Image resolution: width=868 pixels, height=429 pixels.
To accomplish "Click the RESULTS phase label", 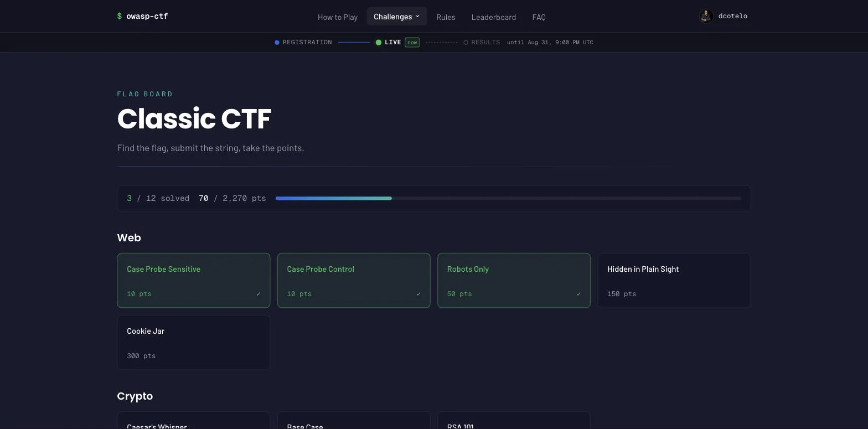I will 485,43.
